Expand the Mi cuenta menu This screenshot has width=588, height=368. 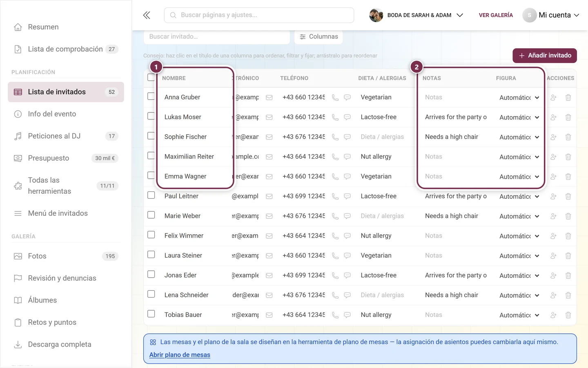(551, 15)
